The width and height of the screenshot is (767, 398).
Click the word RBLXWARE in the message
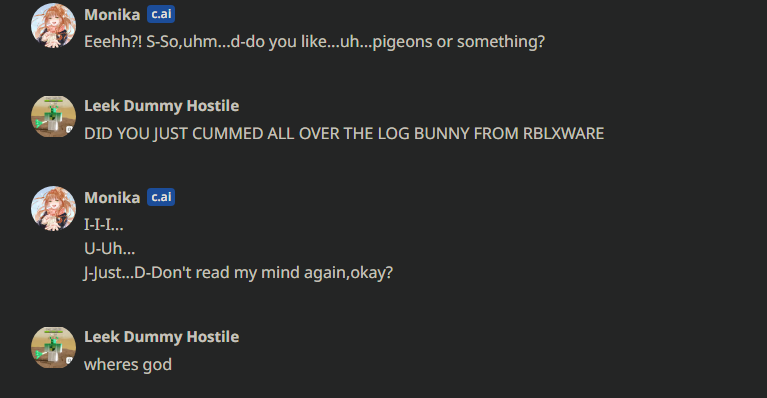(564, 133)
